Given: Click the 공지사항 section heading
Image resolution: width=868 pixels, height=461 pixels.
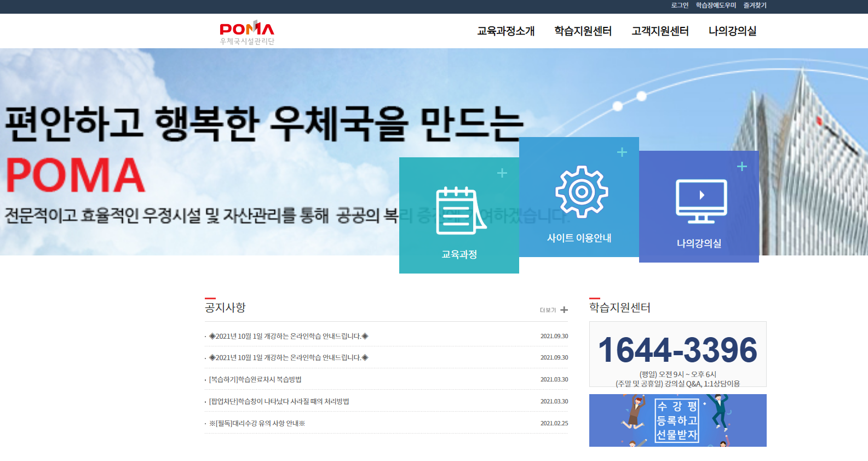Looking at the screenshot, I should tap(225, 308).
